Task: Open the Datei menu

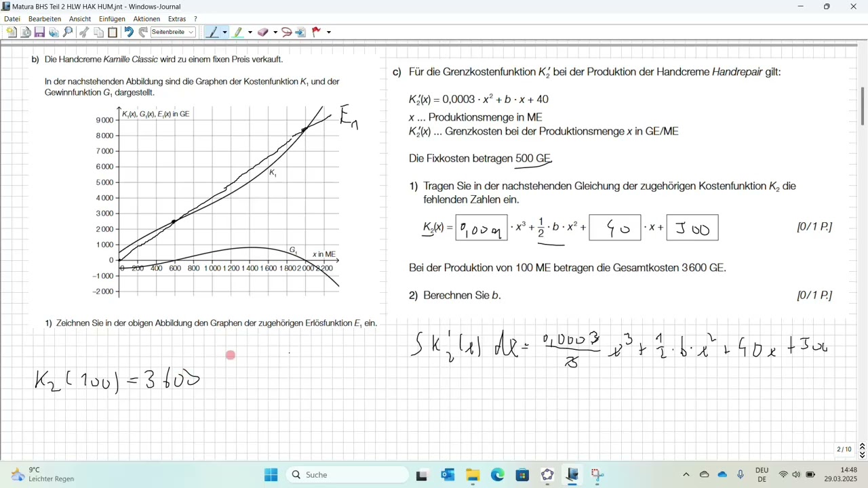Action: (12, 19)
